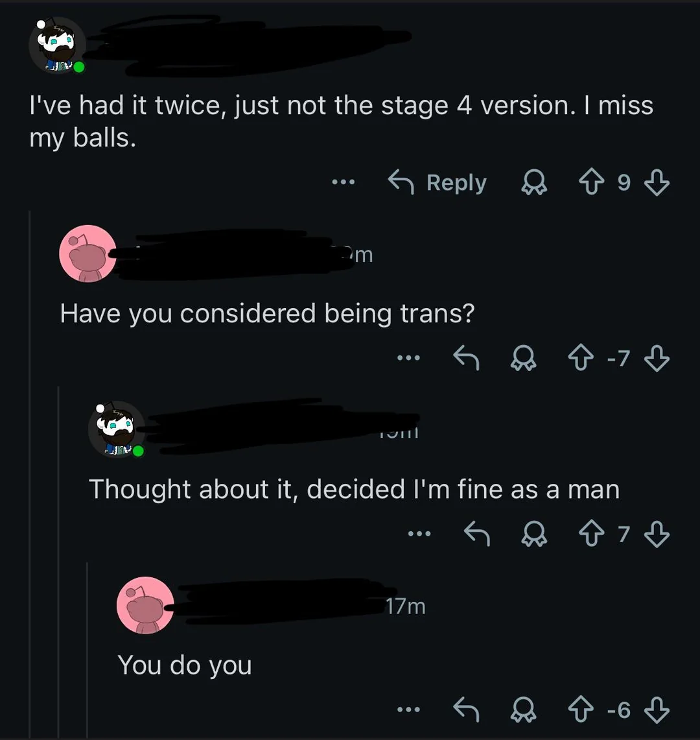
Task: Downvote the comment with 7 points
Action: pos(656,534)
